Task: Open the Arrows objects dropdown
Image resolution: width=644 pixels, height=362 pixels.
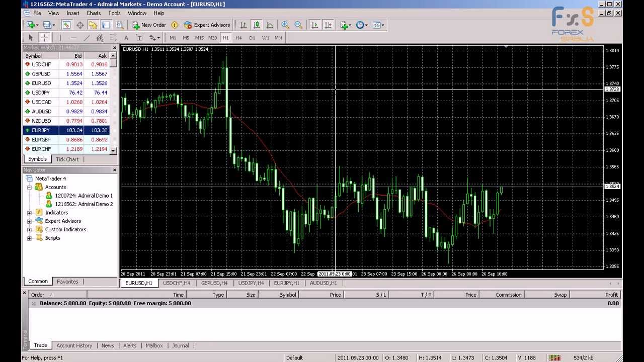Action: pos(154,38)
